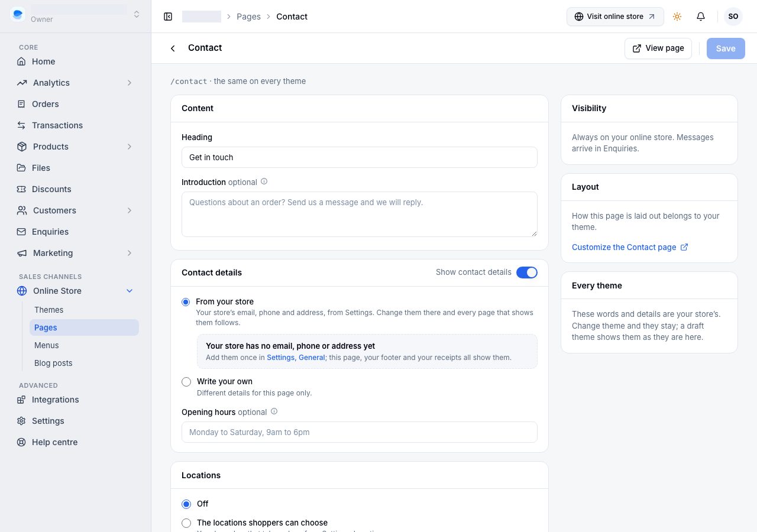The height and width of the screenshot is (532, 757).
Task: Open Themes in the Online Store menu
Action: point(84,310)
